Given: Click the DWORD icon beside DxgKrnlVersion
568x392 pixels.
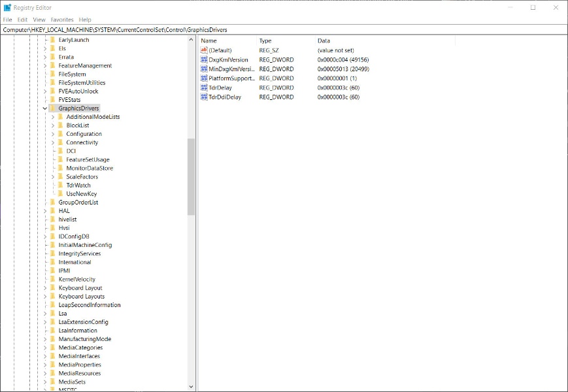Looking at the screenshot, I should tap(204, 59).
